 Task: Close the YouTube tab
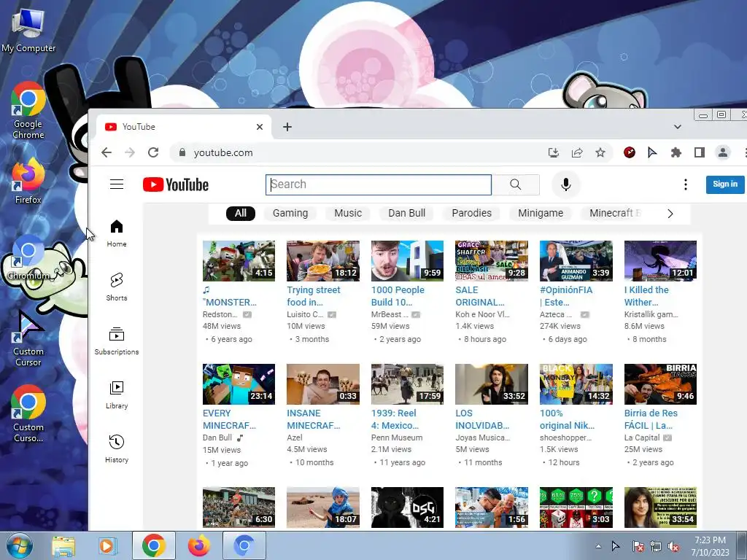click(x=260, y=127)
